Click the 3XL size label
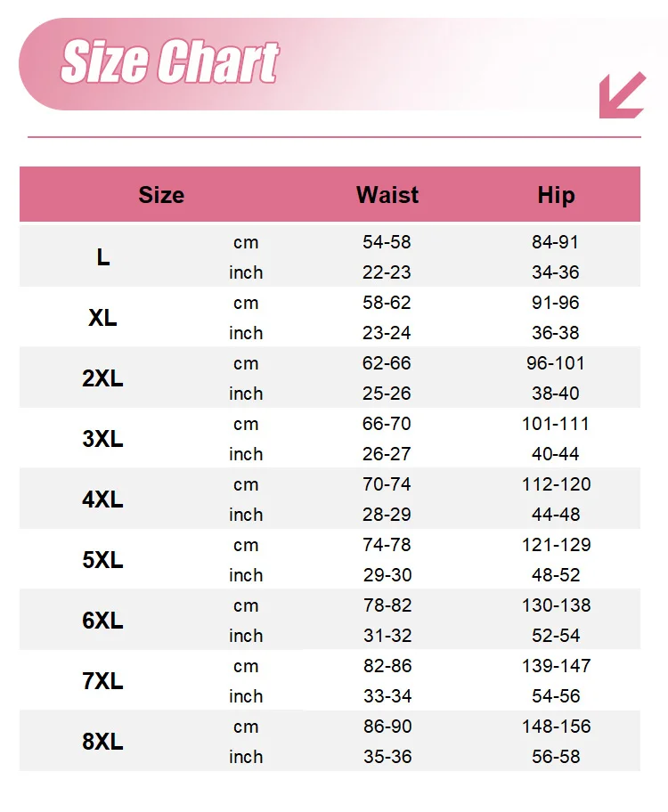The image size is (668, 812). 103,439
